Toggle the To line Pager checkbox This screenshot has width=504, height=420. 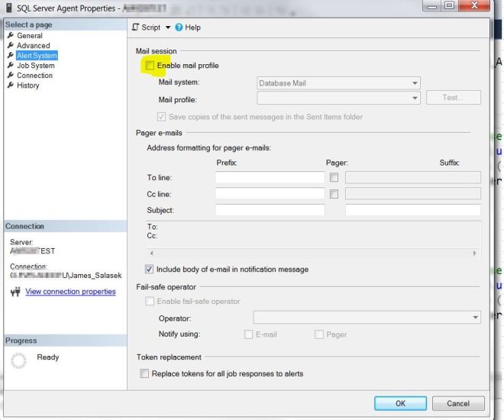click(x=334, y=177)
